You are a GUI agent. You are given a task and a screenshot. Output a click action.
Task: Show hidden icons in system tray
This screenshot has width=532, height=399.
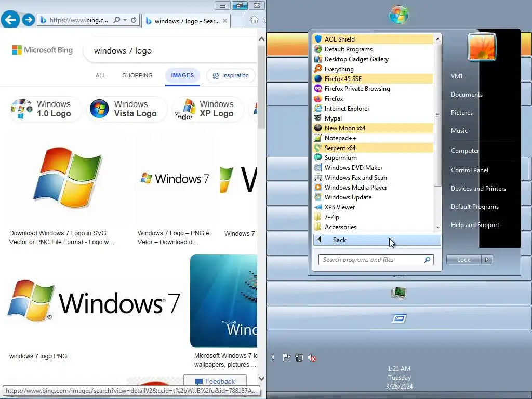pos(273,357)
